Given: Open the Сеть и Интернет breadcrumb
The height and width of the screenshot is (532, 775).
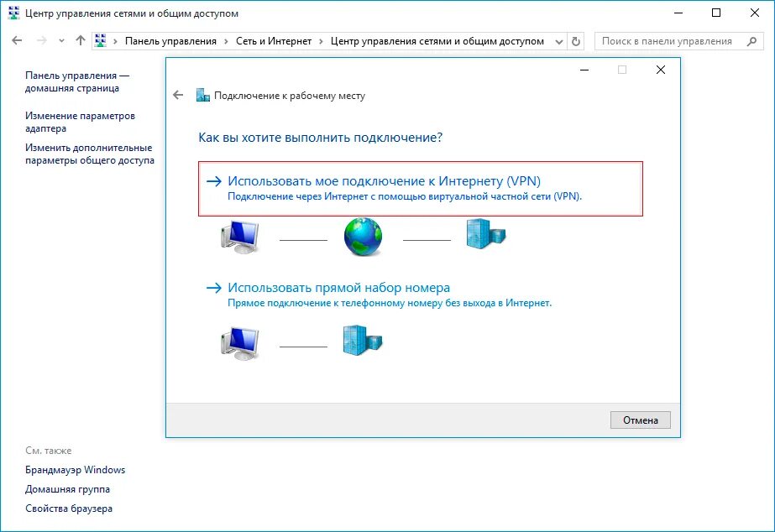Looking at the screenshot, I should [x=274, y=41].
